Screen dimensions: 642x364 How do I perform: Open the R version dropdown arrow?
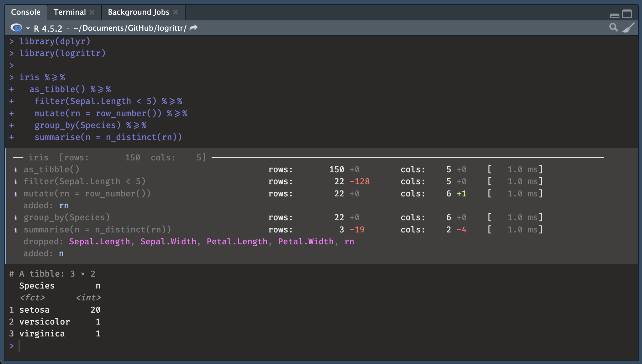point(28,29)
